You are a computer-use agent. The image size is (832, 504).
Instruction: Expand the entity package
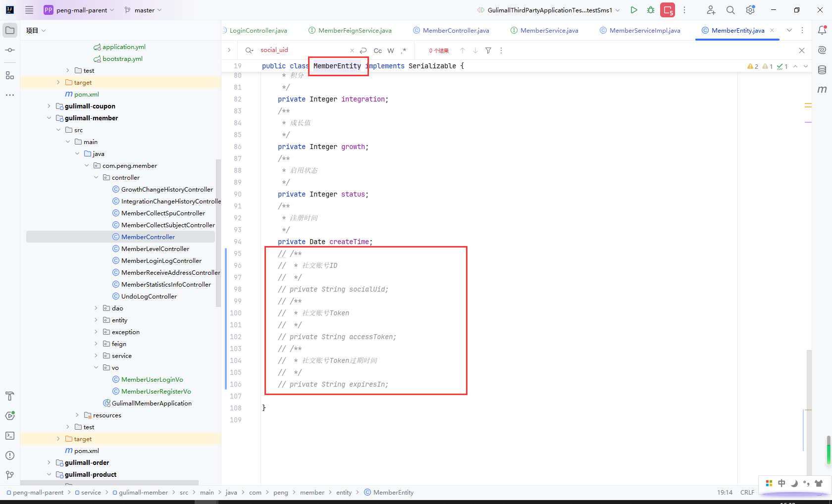pos(96,320)
